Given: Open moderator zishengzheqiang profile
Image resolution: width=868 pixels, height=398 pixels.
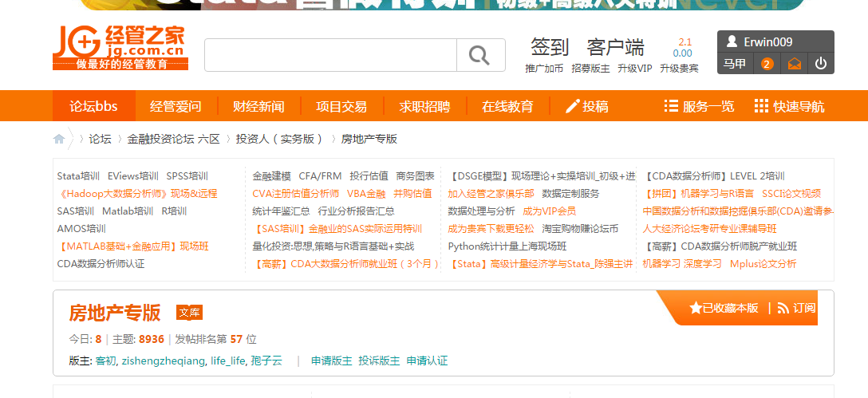Looking at the screenshot, I should (x=164, y=361).
